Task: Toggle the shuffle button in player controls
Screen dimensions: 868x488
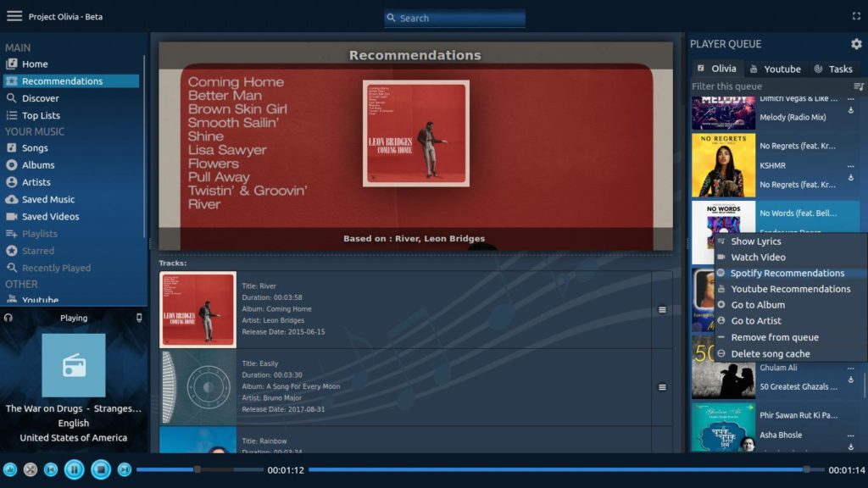Action: tap(31, 469)
